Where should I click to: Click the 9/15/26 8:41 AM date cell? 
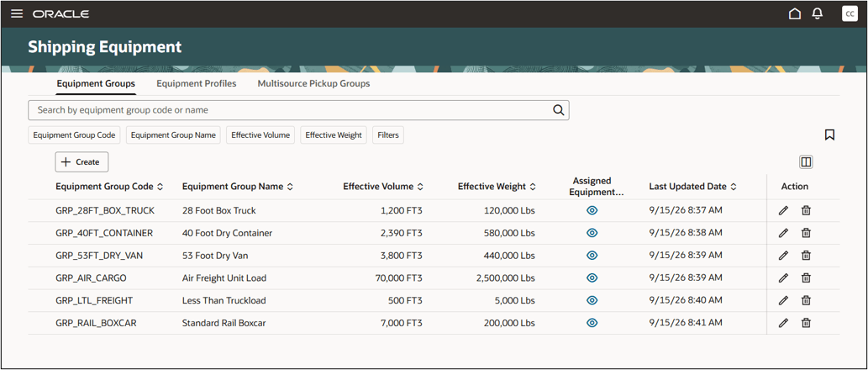coord(686,323)
